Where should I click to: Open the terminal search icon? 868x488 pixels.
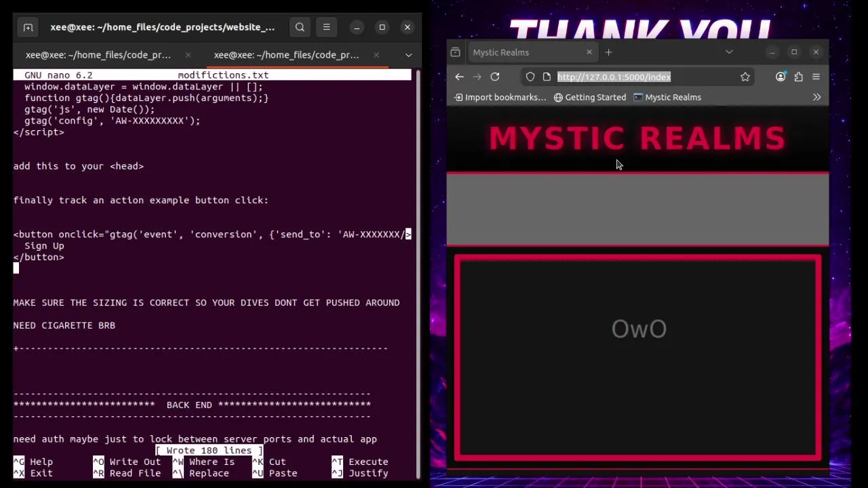(x=300, y=27)
